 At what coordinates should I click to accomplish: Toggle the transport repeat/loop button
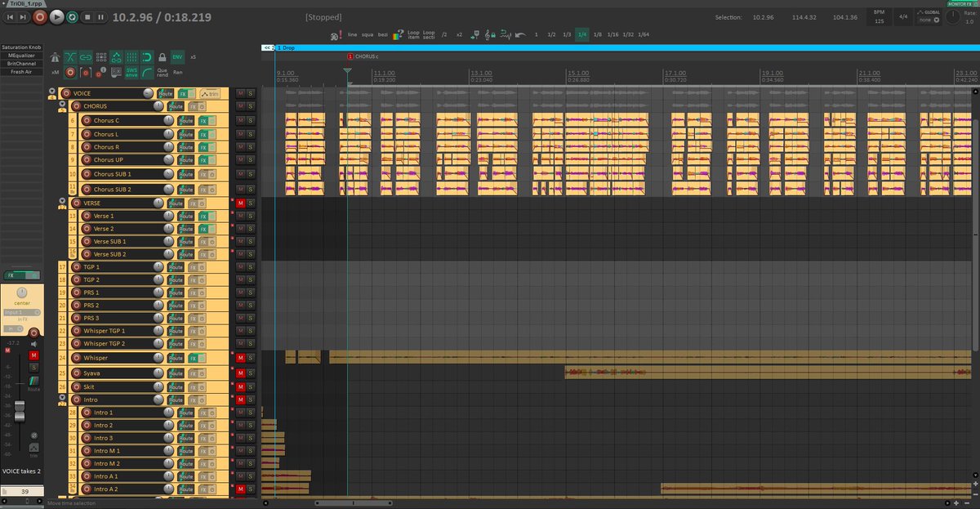tap(72, 16)
